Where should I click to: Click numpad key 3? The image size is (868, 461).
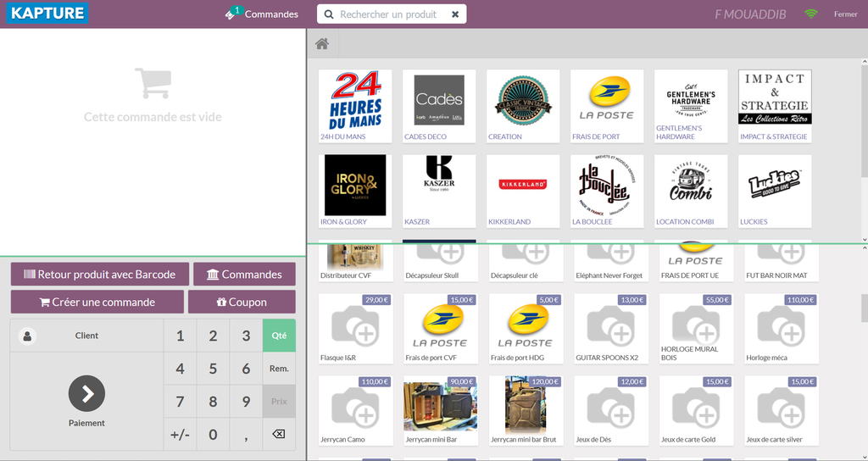click(x=246, y=336)
